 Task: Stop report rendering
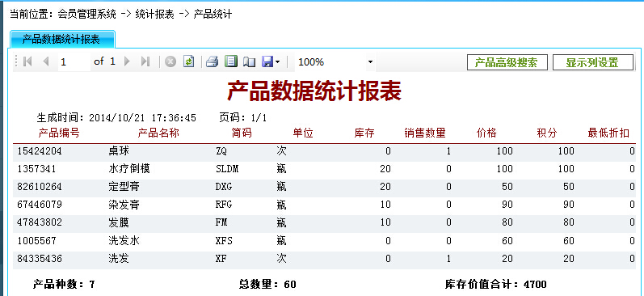tap(170, 61)
